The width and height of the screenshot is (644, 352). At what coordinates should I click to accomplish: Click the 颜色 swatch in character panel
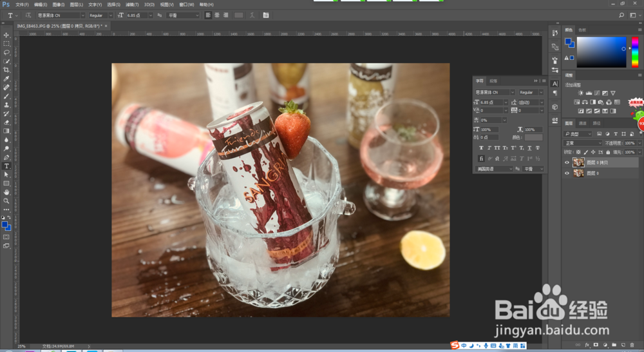point(533,137)
